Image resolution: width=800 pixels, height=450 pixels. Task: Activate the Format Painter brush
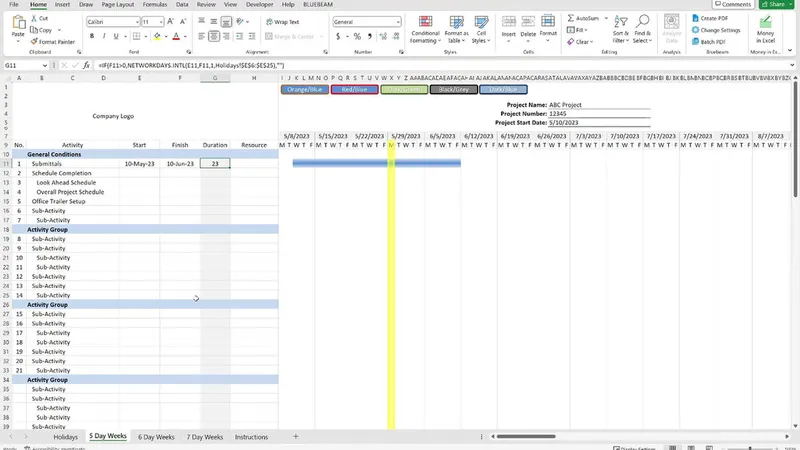click(34, 42)
